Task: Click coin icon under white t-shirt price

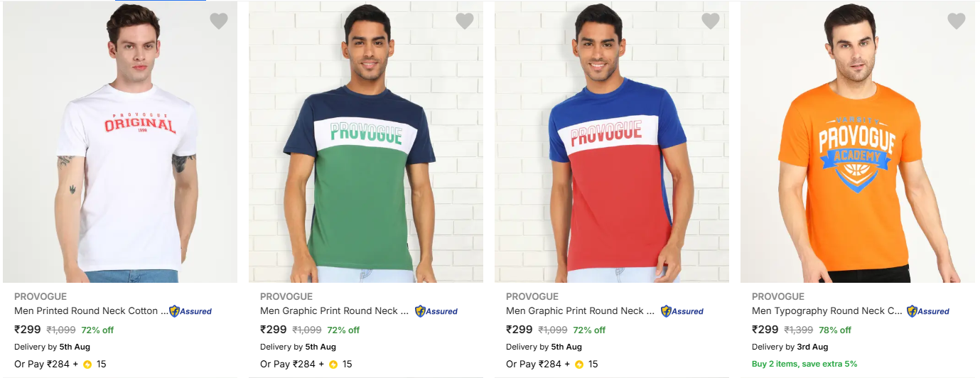Action: coord(87,364)
